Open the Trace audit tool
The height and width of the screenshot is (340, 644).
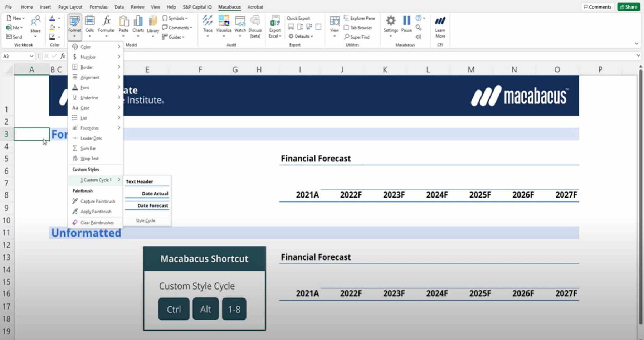208,25
